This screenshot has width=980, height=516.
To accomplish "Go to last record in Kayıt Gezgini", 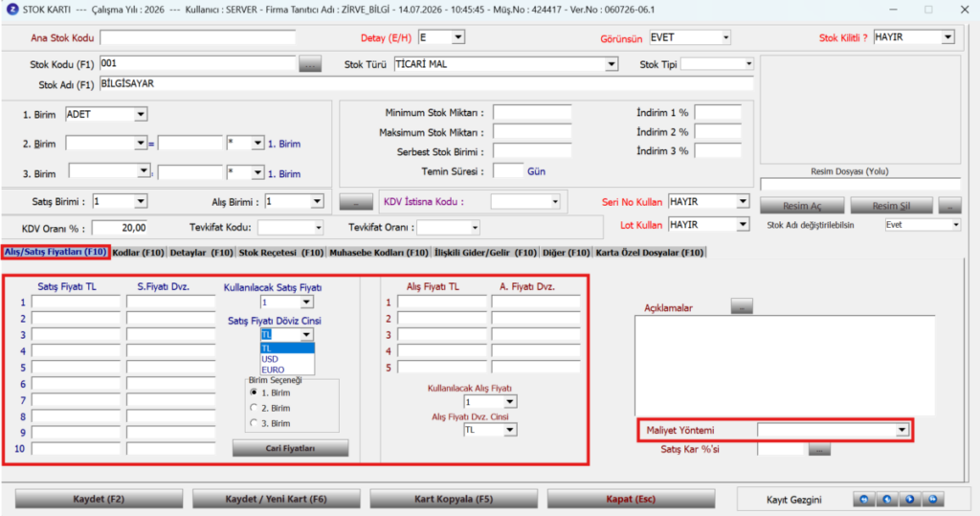I will point(933,499).
